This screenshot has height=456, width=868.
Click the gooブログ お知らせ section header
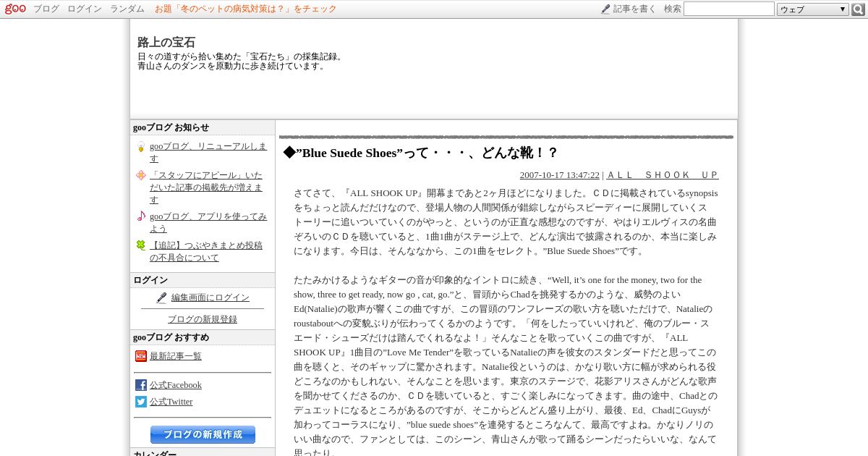[203, 127]
